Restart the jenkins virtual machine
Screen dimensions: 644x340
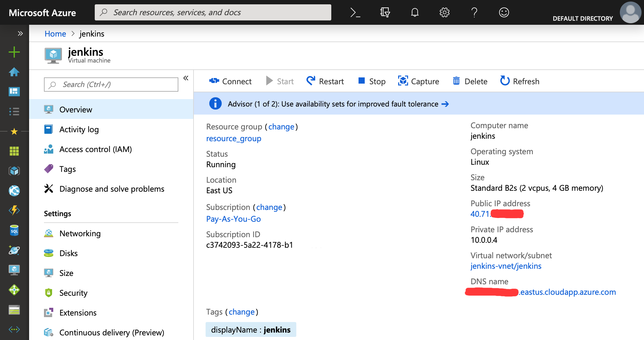(x=325, y=81)
